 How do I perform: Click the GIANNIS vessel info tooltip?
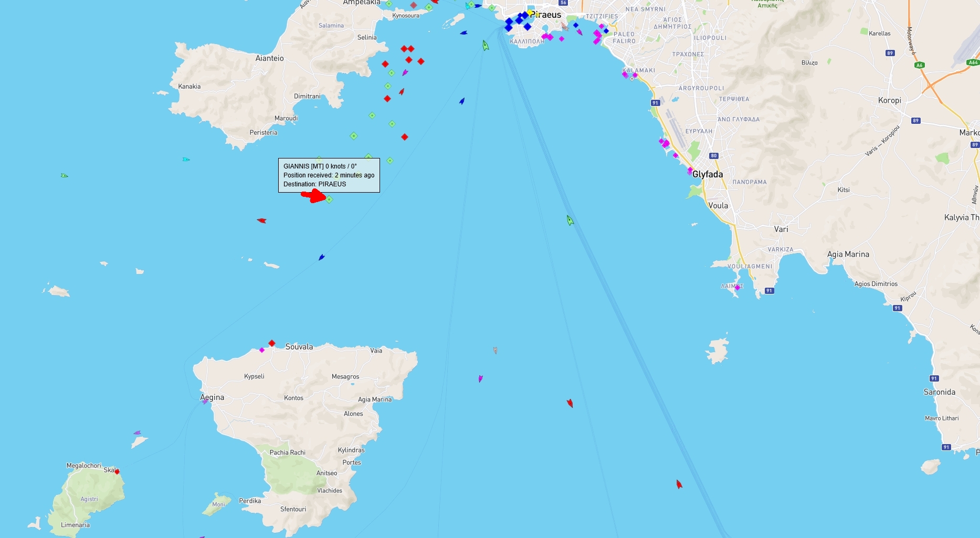(329, 175)
